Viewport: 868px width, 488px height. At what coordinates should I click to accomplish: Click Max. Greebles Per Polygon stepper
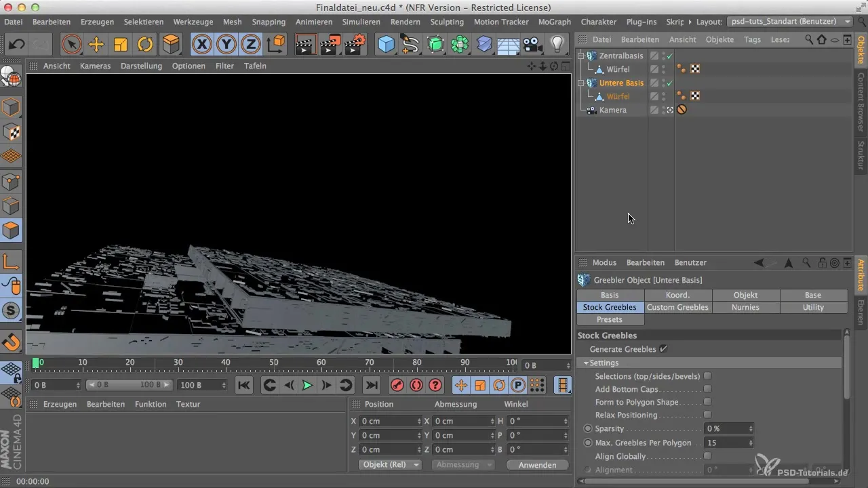(x=751, y=443)
